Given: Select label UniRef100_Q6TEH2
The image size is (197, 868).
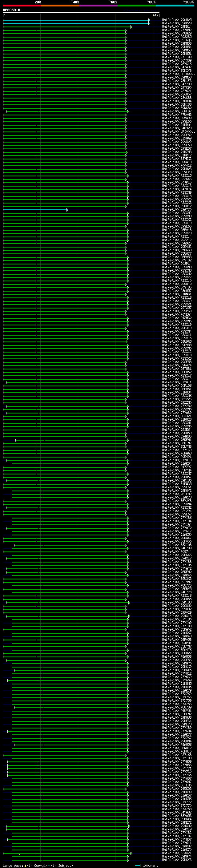Looking at the screenshot, I should click(x=177, y=494).
